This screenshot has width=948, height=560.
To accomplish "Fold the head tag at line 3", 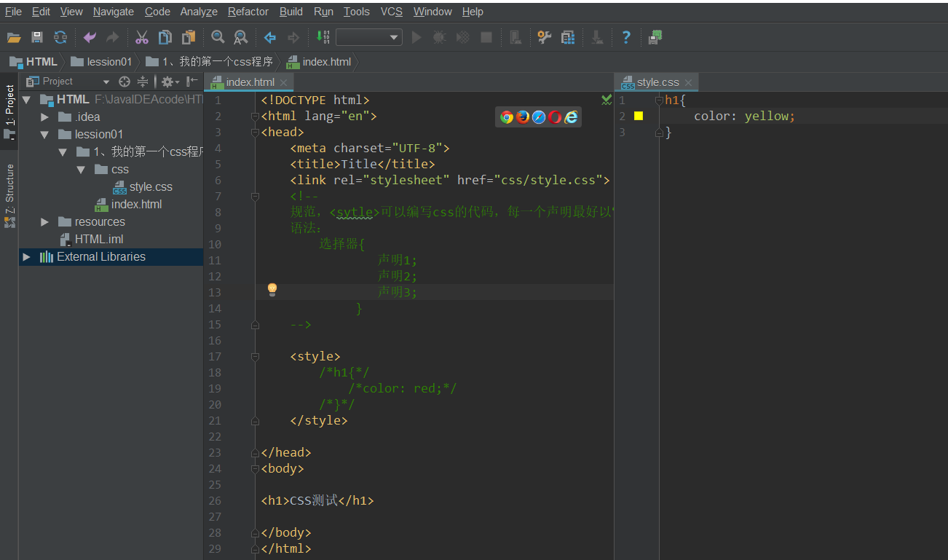I will click(x=255, y=133).
